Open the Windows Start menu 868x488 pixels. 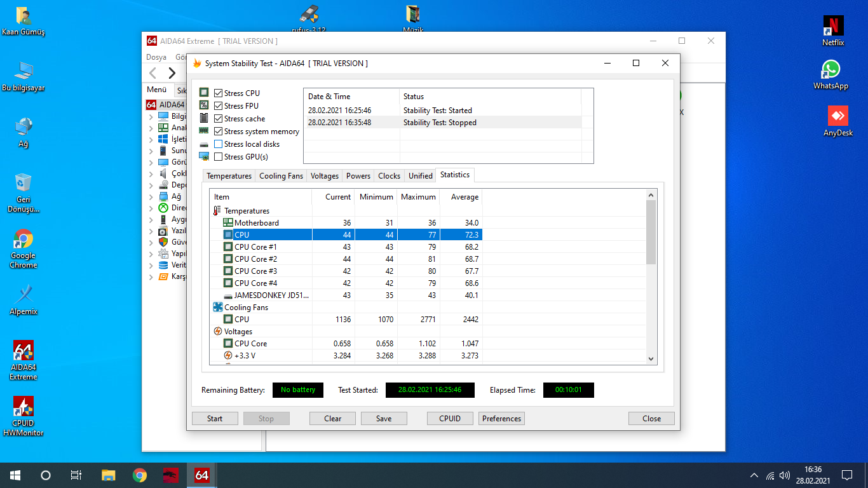15,475
